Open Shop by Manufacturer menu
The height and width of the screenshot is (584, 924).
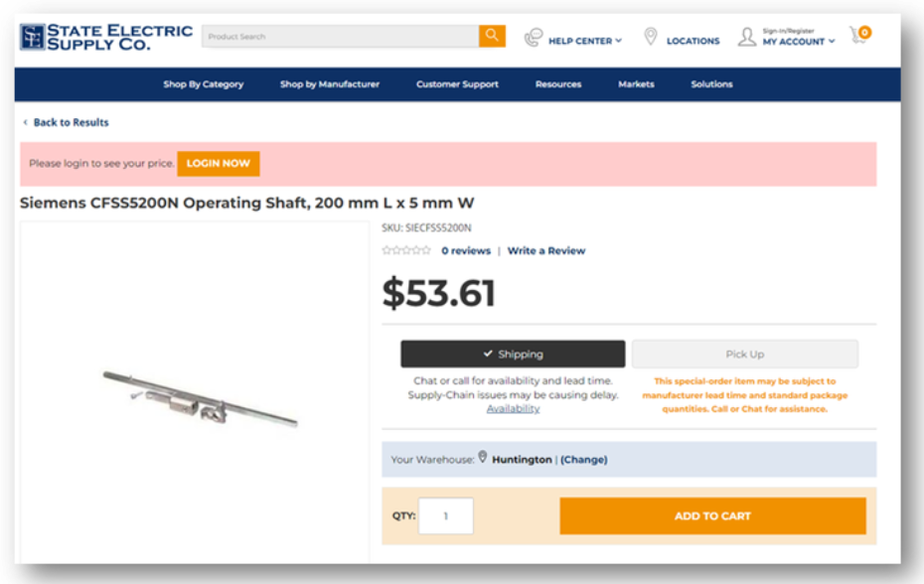click(x=330, y=84)
